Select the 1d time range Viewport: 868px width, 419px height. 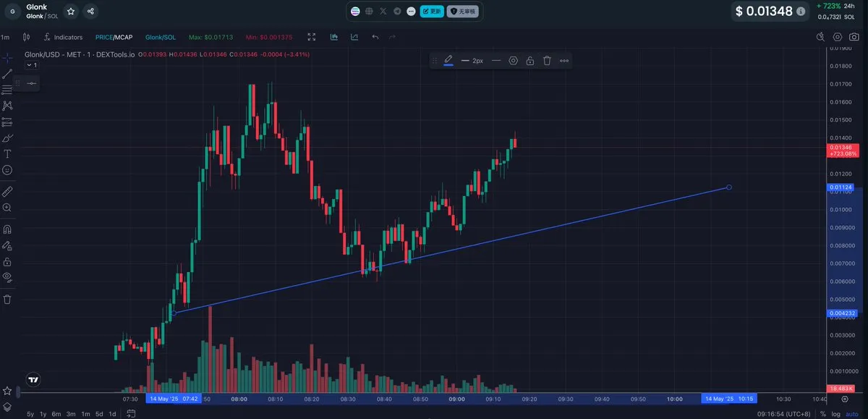point(112,414)
